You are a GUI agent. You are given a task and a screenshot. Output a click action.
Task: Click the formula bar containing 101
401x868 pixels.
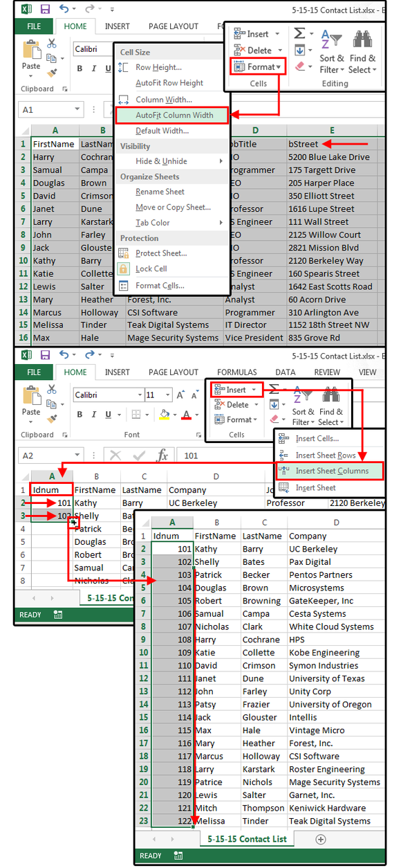coord(281,455)
